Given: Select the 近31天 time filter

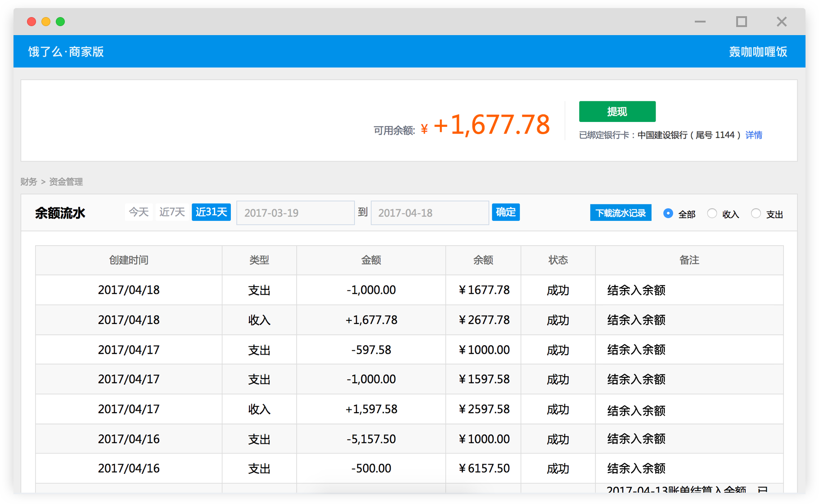Looking at the screenshot, I should pyautogui.click(x=211, y=212).
